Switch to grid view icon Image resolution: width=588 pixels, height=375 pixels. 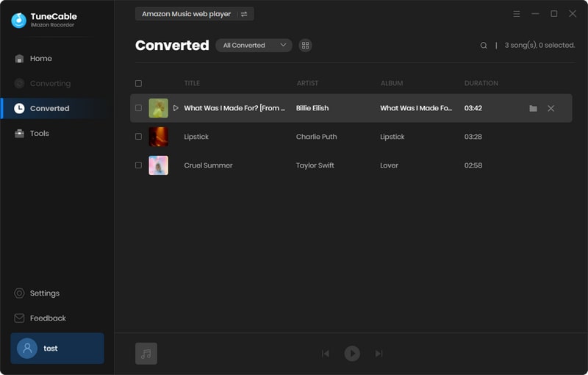[305, 46]
